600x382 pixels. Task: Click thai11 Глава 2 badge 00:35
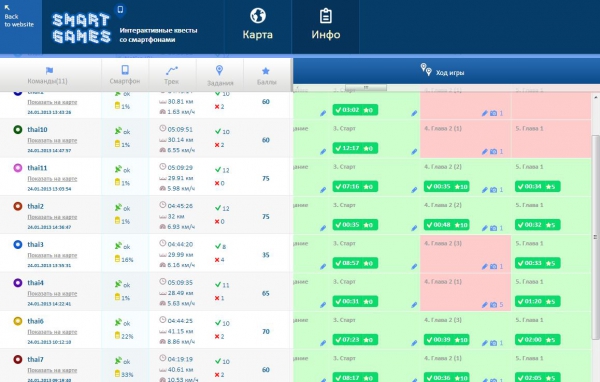447,186
